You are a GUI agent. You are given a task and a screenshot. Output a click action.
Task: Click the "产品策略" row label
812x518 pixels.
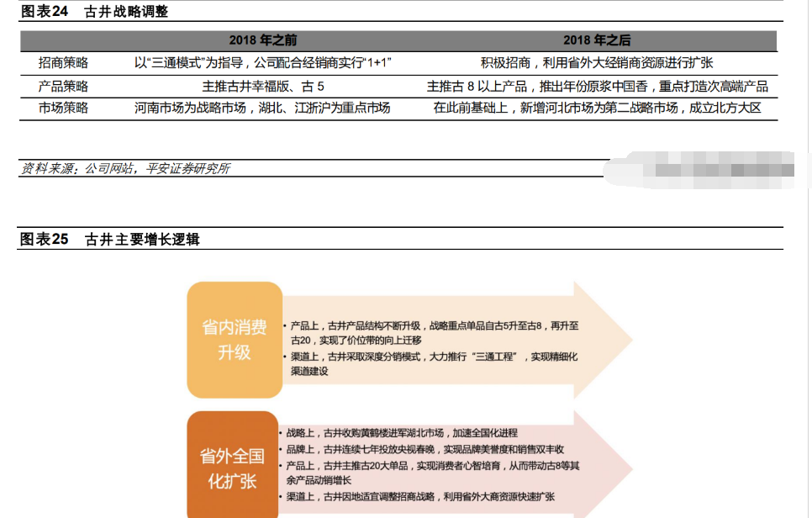click(63, 87)
